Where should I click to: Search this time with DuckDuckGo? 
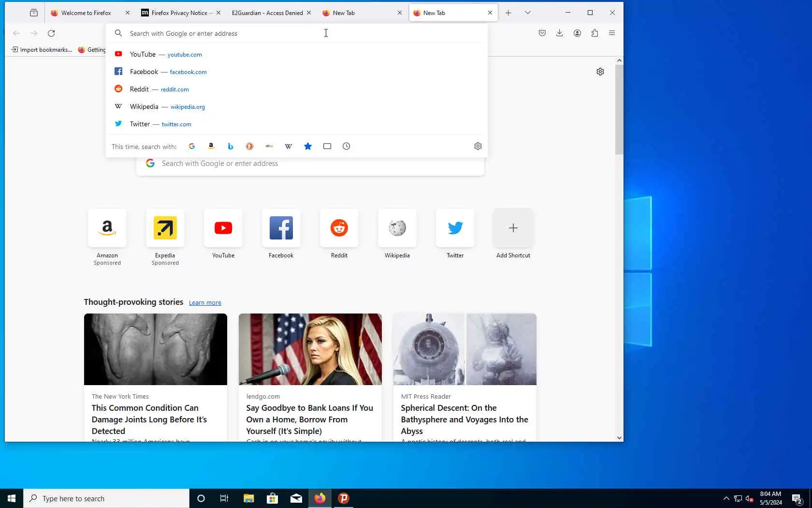point(250,146)
